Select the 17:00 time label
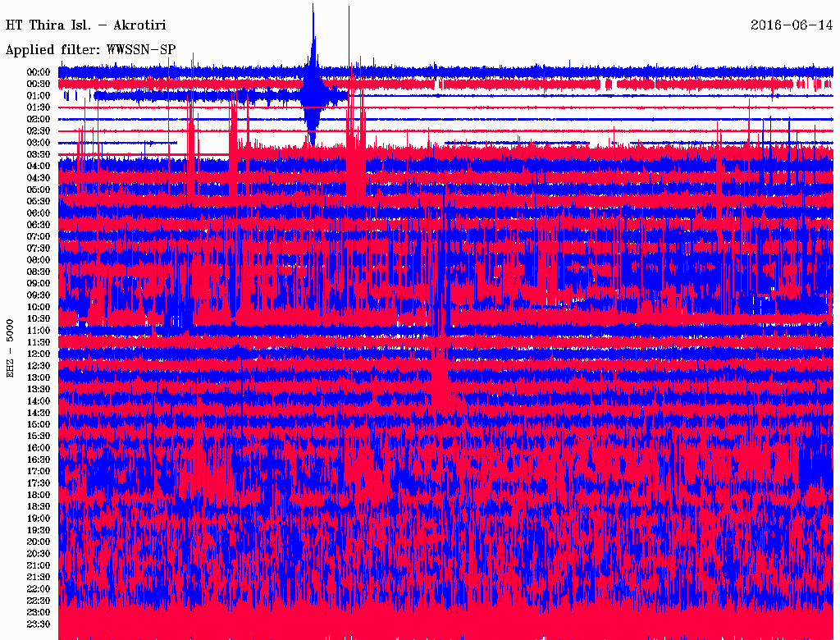The height and width of the screenshot is (640, 840). click(x=39, y=471)
